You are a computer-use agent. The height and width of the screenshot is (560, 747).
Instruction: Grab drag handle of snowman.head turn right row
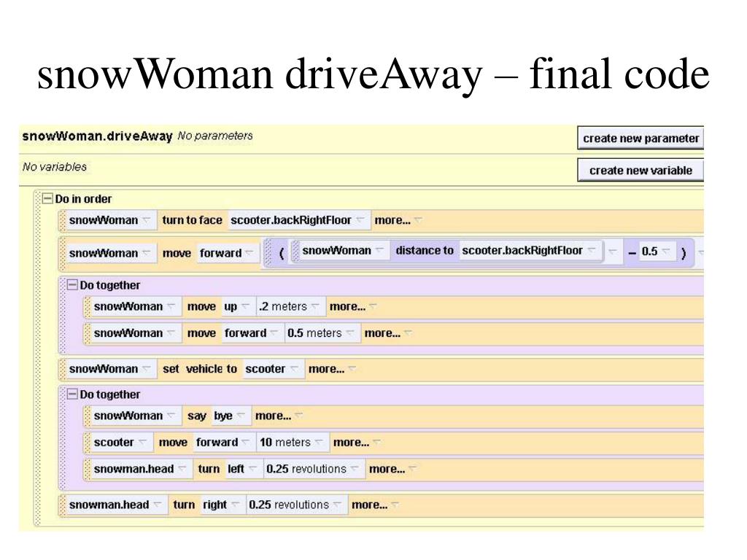(x=61, y=505)
